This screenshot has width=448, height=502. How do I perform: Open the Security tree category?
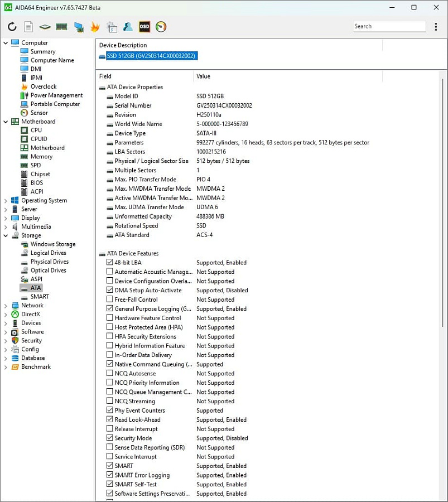point(31,340)
